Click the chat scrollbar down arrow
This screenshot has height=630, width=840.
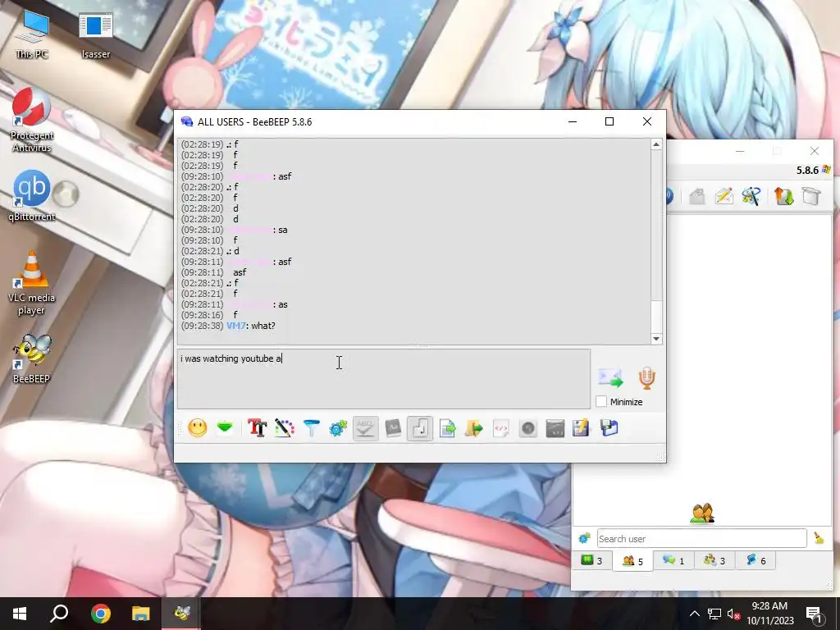click(656, 339)
